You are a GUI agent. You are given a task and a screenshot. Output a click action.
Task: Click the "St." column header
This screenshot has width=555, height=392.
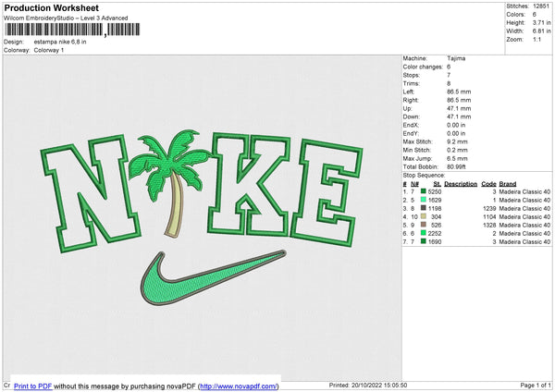tap(438, 184)
